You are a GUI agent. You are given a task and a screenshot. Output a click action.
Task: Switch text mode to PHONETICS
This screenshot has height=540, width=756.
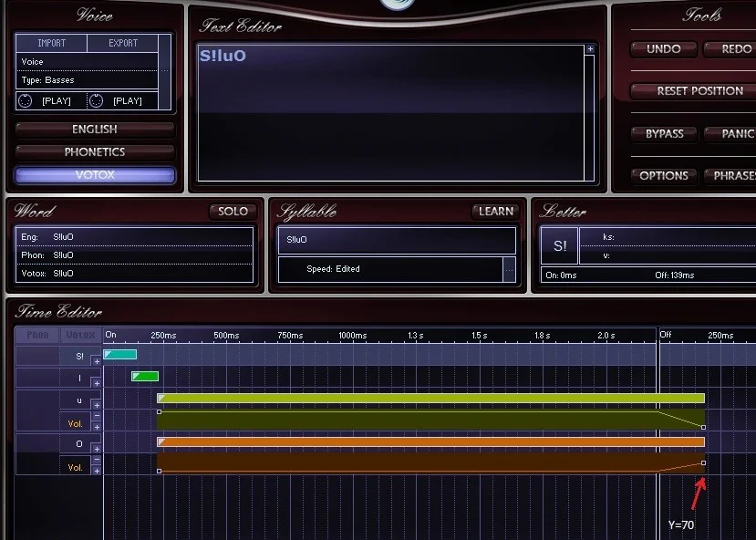95,151
